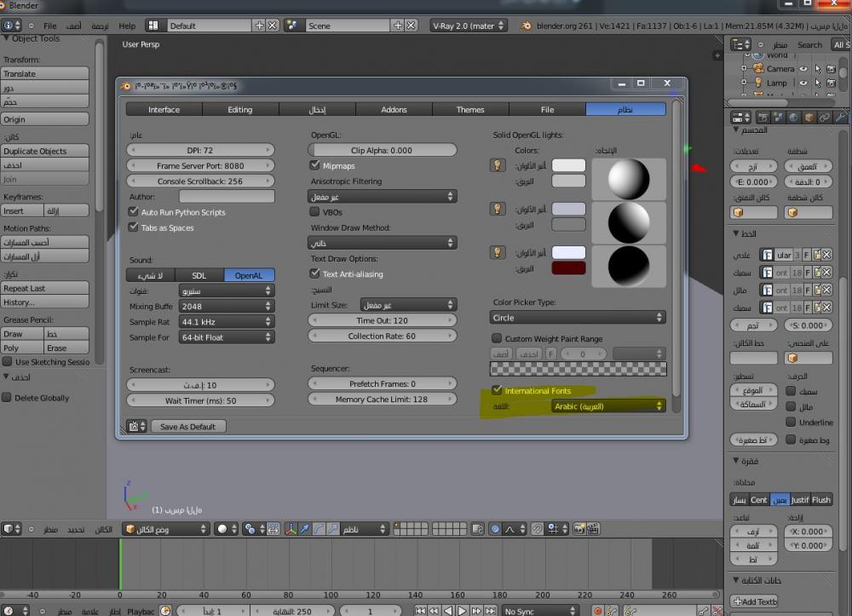
Task: Click the screen layout icon beside Default
Action: 153,26
